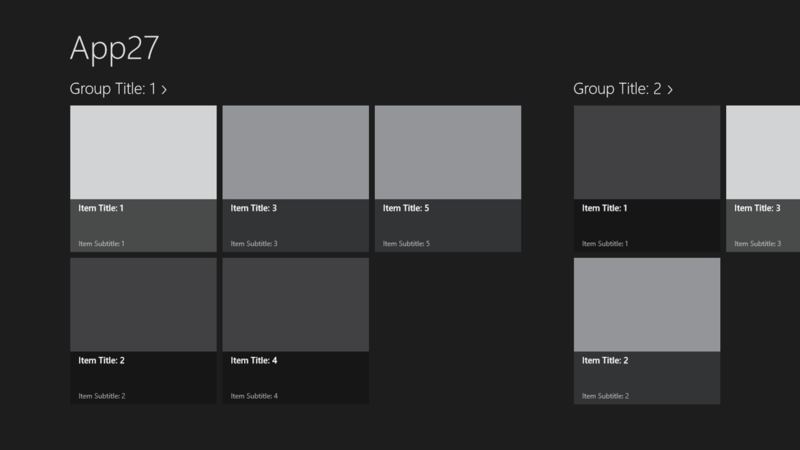Click Item Subtitle: 3 text in Group 1
Screen dimensions: 800x450
pos(254,244)
